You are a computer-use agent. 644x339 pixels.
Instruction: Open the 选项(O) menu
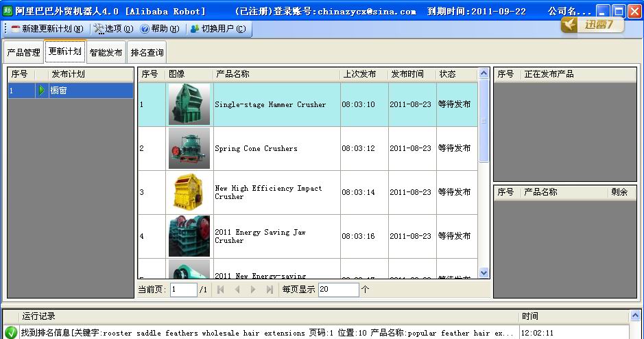(113, 29)
